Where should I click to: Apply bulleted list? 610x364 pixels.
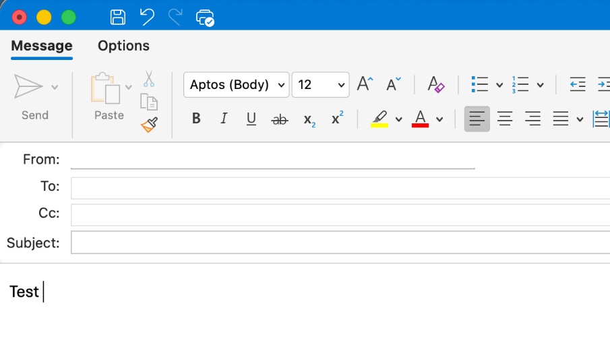[x=480, y=84]
